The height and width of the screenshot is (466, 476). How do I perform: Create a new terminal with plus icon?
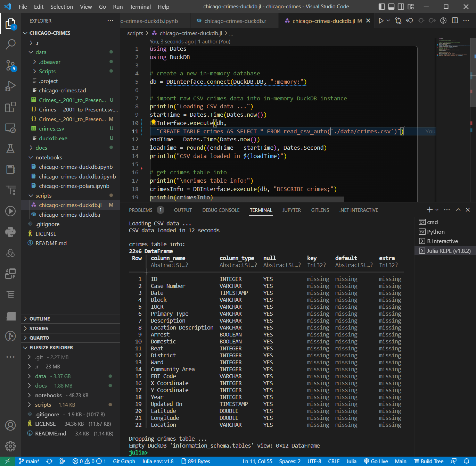[429, 210]
